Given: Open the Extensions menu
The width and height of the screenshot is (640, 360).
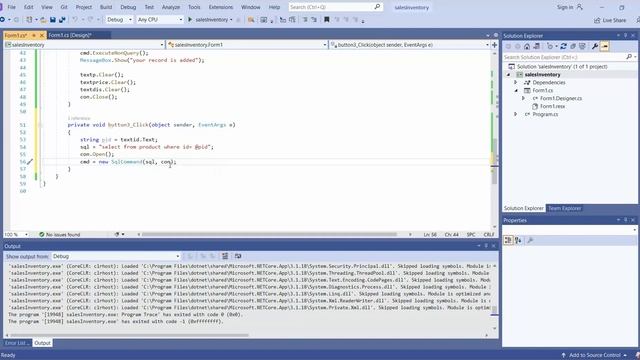Looking at the screenshot, I should 220,7.
